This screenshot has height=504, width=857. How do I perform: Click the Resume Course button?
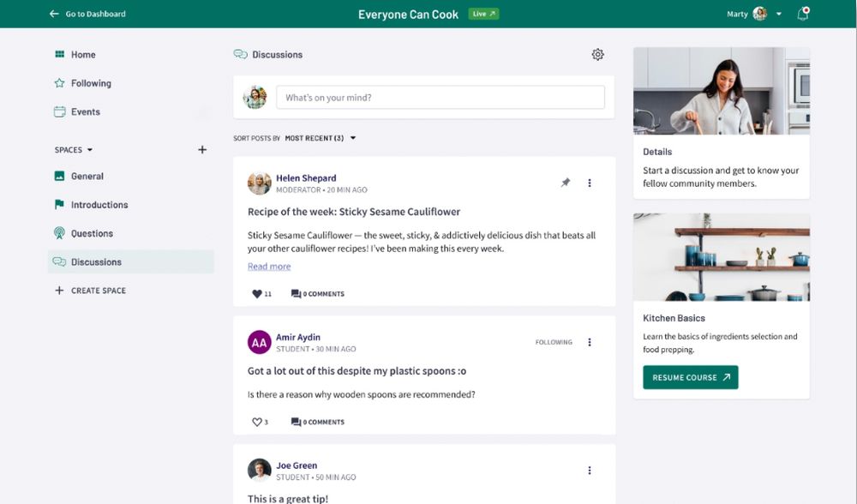(x=690, y=377)
